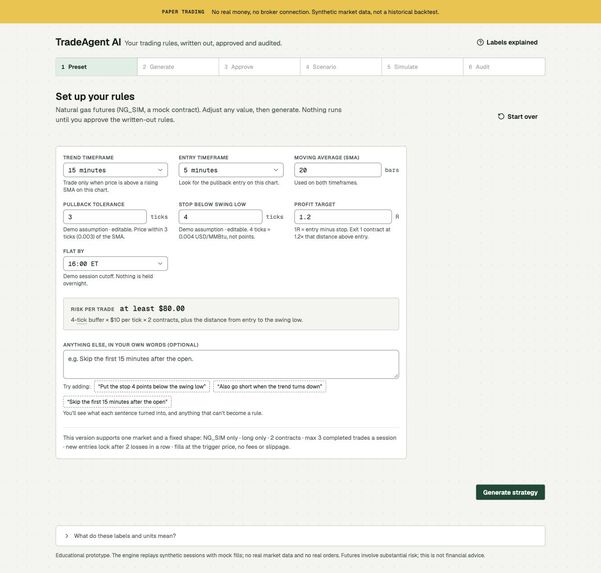The width and height of the screenshot is (601, 573).
Task: Click the Generate strategy button
Action: [x=510, y=492]
